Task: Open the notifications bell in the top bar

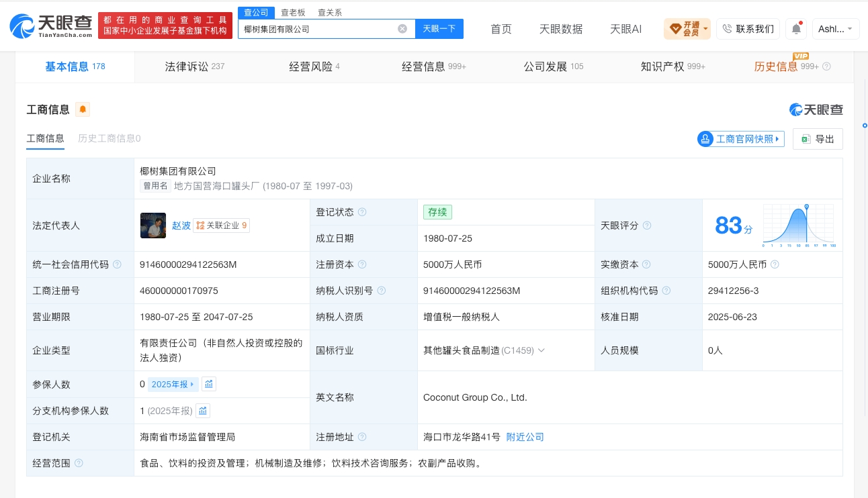Action: click(x=796, y=29)
